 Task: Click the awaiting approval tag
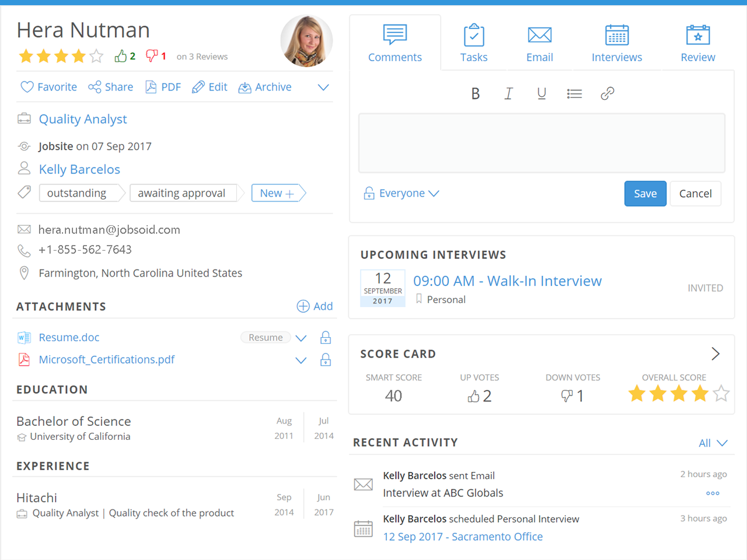[x=186, y=193]
